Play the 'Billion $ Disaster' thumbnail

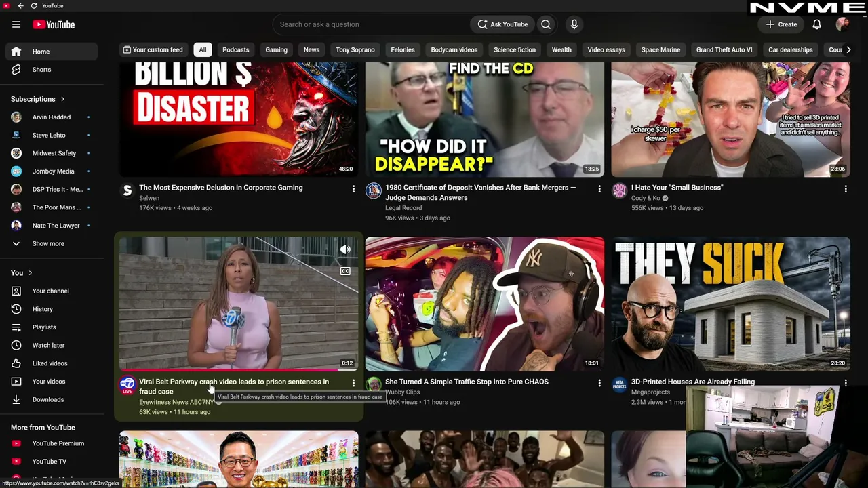(239, 119)
